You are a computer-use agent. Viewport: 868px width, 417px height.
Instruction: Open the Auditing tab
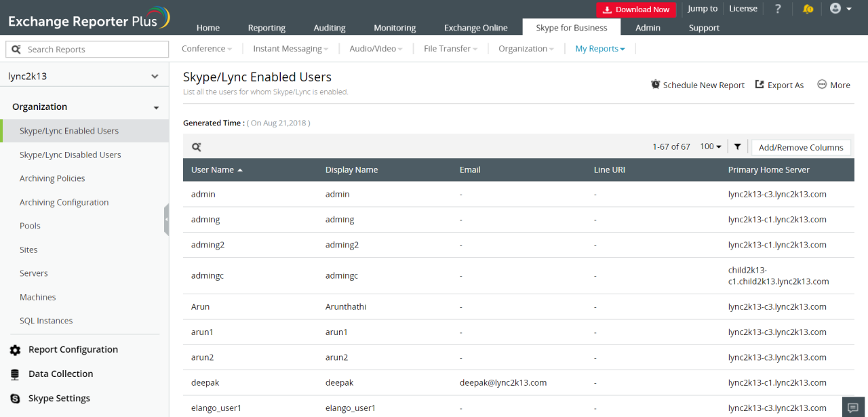[330, 28]
